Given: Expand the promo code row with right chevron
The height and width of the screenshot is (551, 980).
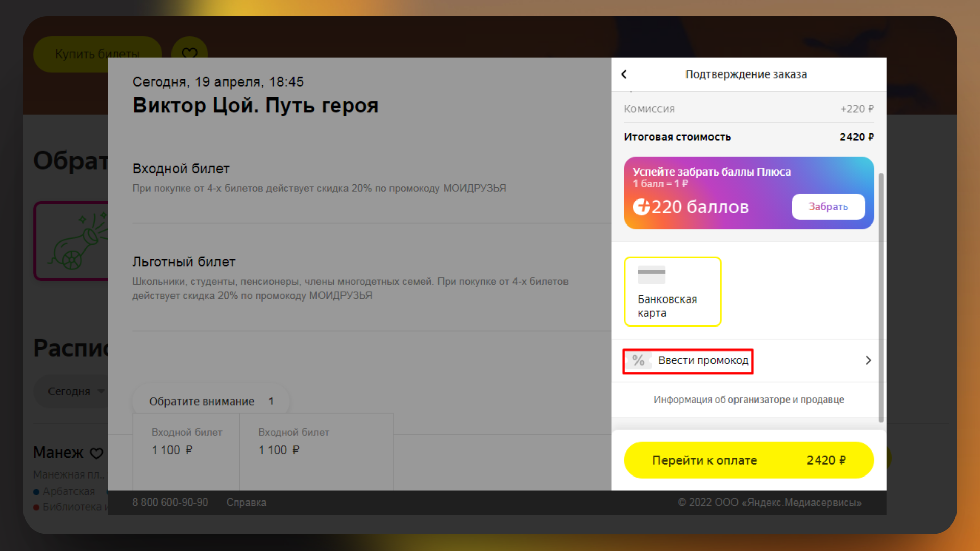Looking at the screenshot, I should click(868, 360).
